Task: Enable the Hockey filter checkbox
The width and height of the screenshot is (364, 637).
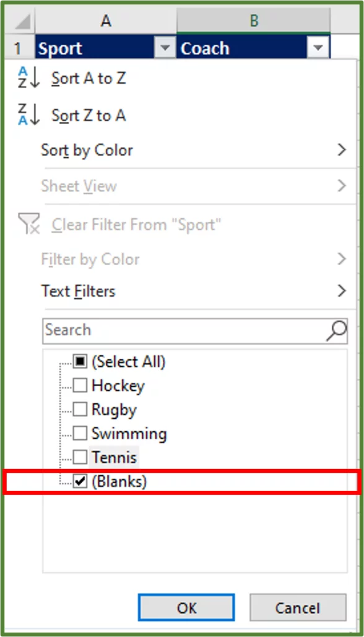Action: 79,385
